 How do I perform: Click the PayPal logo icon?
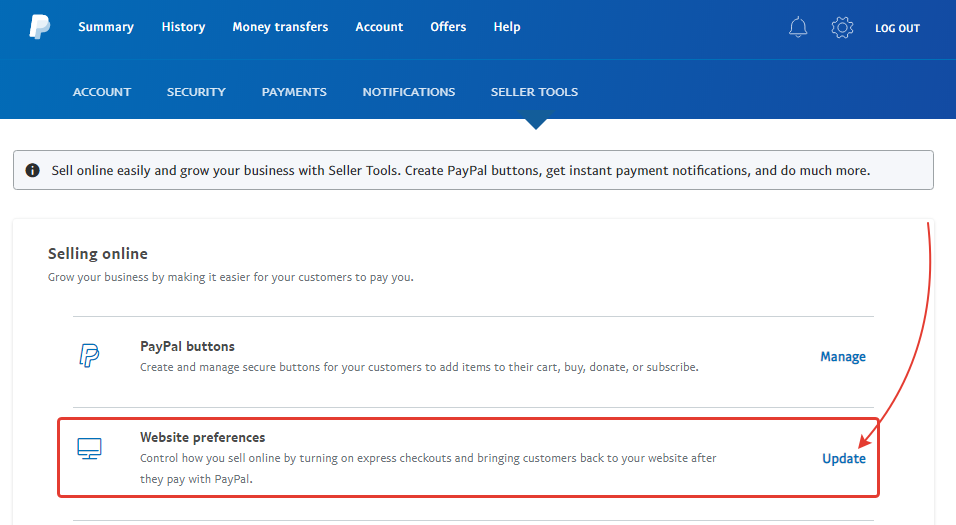[40, 27]
